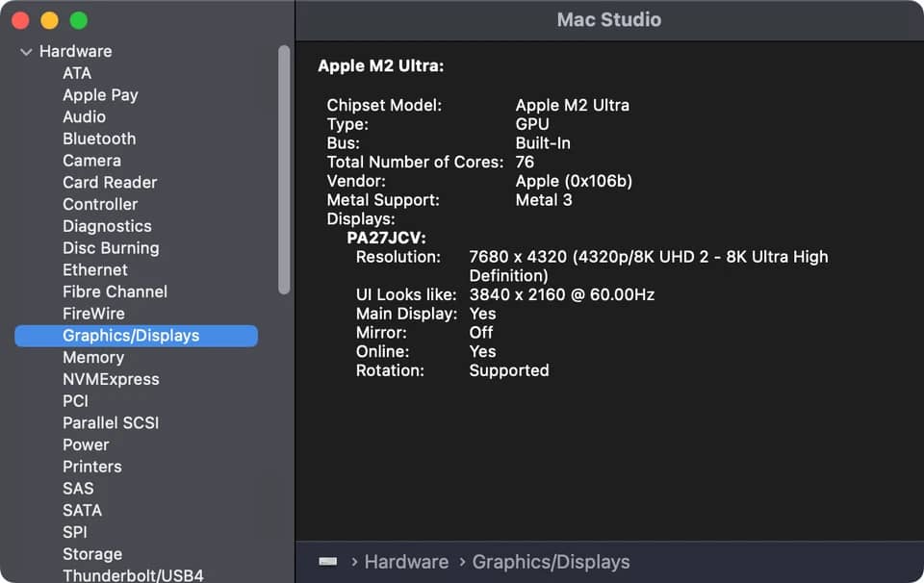Select NVMExpress in sidebar
The width and height of the screenshot is (924, 583).
point(111,379)
